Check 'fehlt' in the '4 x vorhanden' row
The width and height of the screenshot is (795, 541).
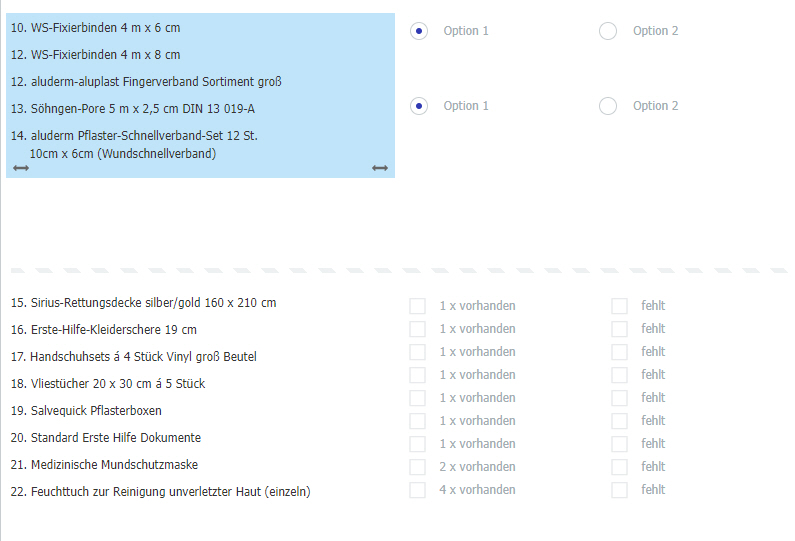(x=620, y=490)
